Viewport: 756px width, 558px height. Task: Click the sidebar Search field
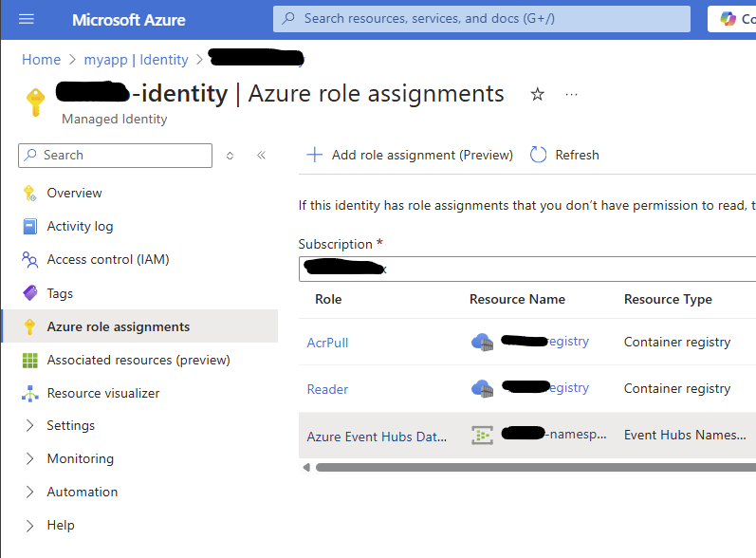(115, 156)
